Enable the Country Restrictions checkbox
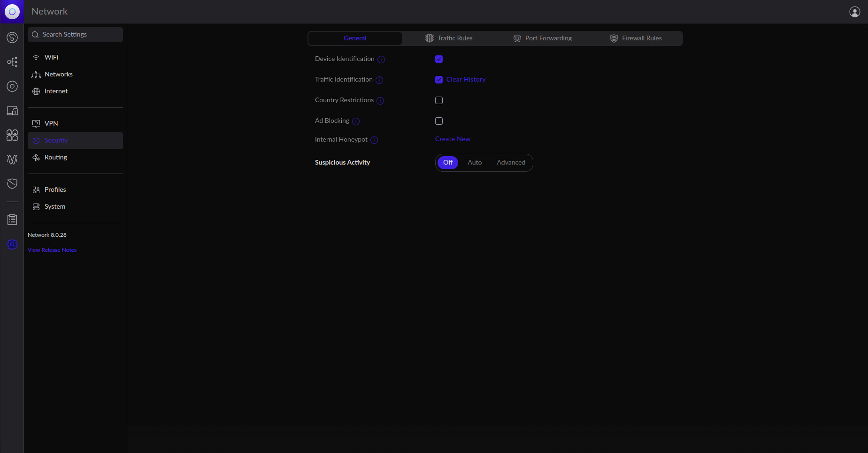Viewport: 868px width, 453px height. point(439,100)
